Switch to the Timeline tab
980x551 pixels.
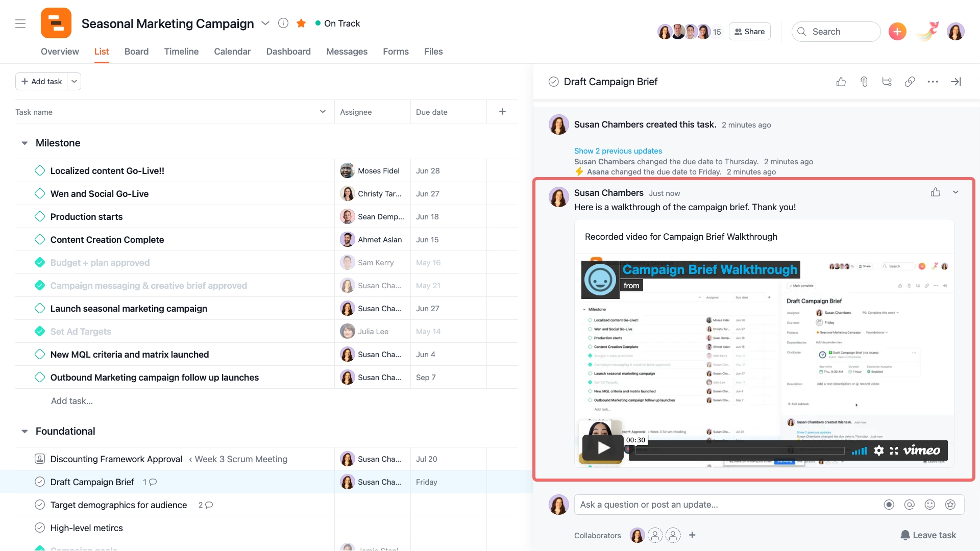click(x=181, y=52)
